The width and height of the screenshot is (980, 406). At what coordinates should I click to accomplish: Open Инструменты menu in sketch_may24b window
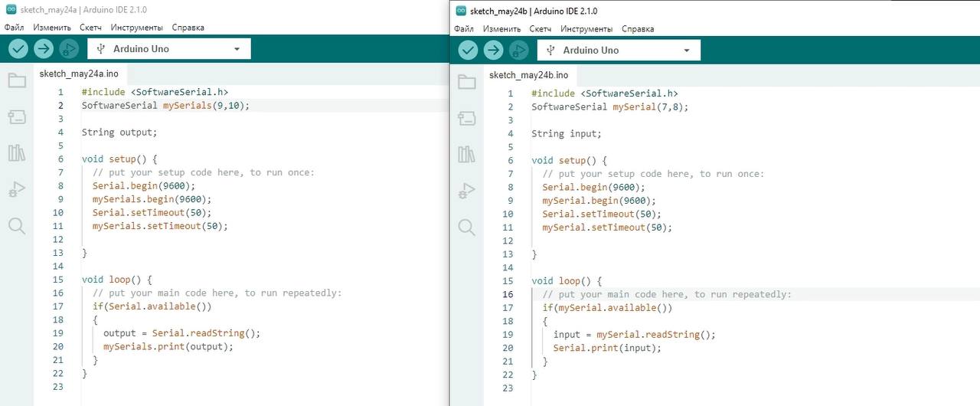pyautogui.click(x=586, y=29)
